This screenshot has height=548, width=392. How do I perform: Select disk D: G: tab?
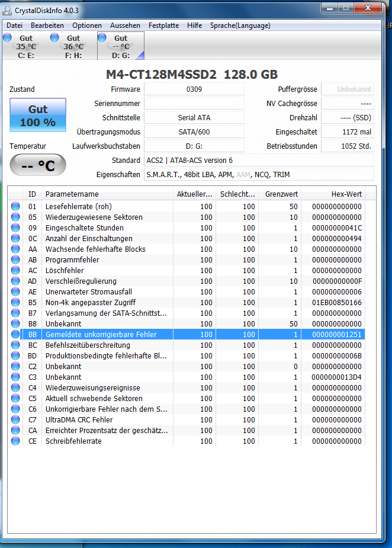click(x=121, y=46)
